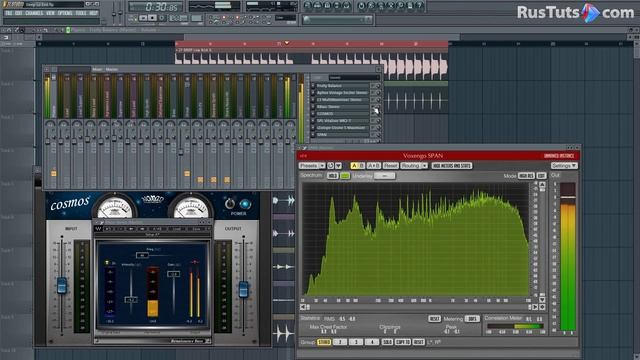The width and height of the screenshot is (640, 360).
Task: Toggle the Spectrum HOLD button
Action: [x=333, y=176]
